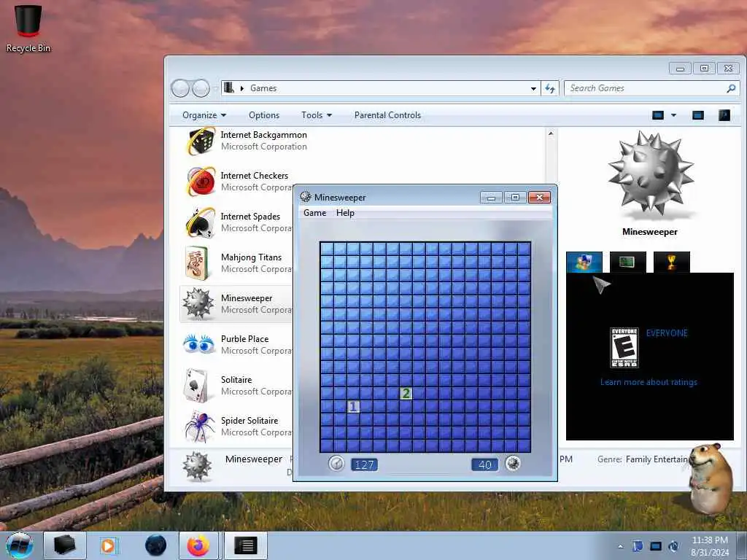This screenshot has width=747, height=560.
Task: Click the mine counter icon in Minesweeper
Action: point(513,463)
